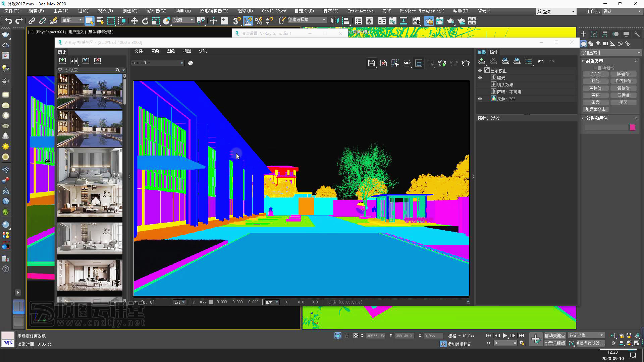The image size is (644, 362).
Task: Clear the image in the frame buffer
Action: [383, 63]
